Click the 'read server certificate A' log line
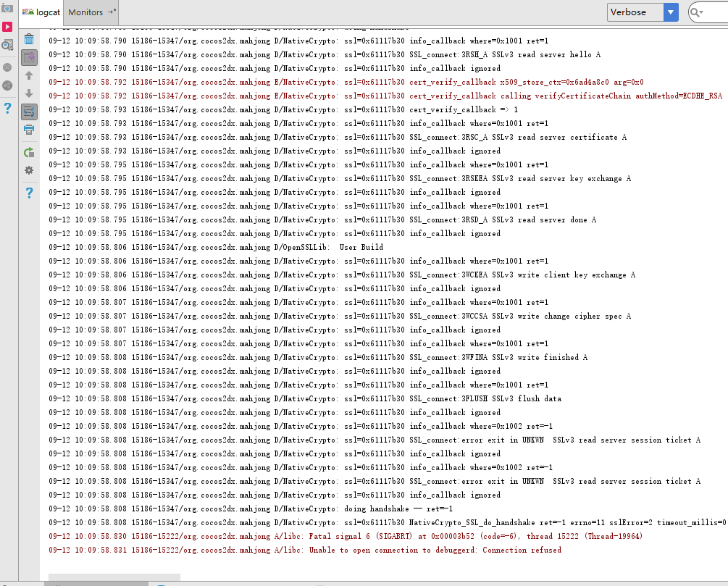Image resolution: width=728 pixels, height=586 pixels. click(338, 138)
